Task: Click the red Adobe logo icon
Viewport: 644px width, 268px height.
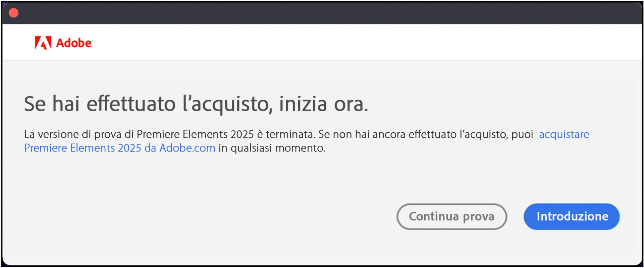Action: [43, 43]
